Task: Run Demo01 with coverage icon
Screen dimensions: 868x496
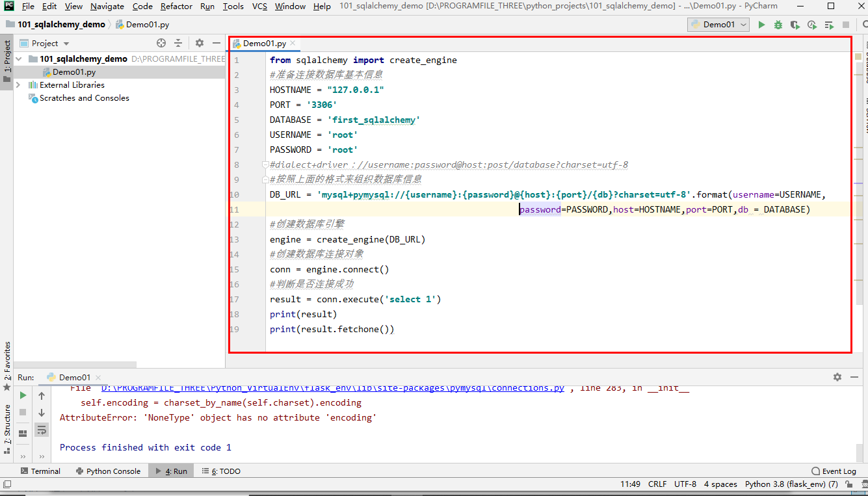Action: (795, 25)
